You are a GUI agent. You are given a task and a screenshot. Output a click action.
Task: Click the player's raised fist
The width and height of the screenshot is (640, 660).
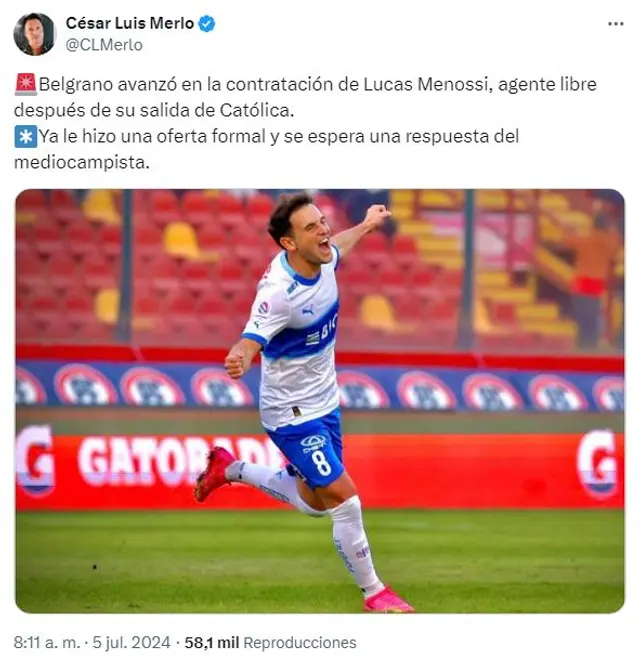click(377, 215)
